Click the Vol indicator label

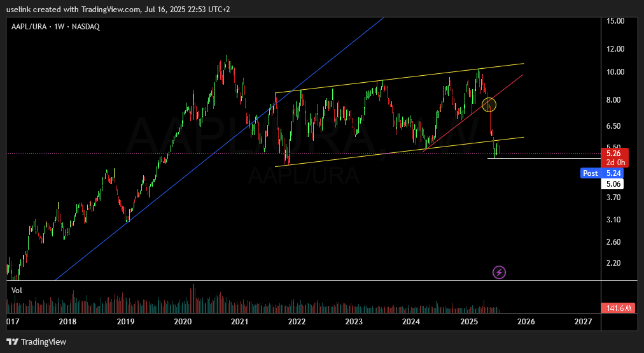pyautogui.click(x=17, y=291)
